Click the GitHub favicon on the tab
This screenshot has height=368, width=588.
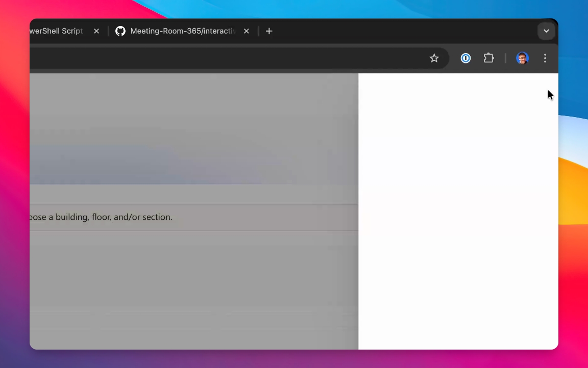[120, 31]
